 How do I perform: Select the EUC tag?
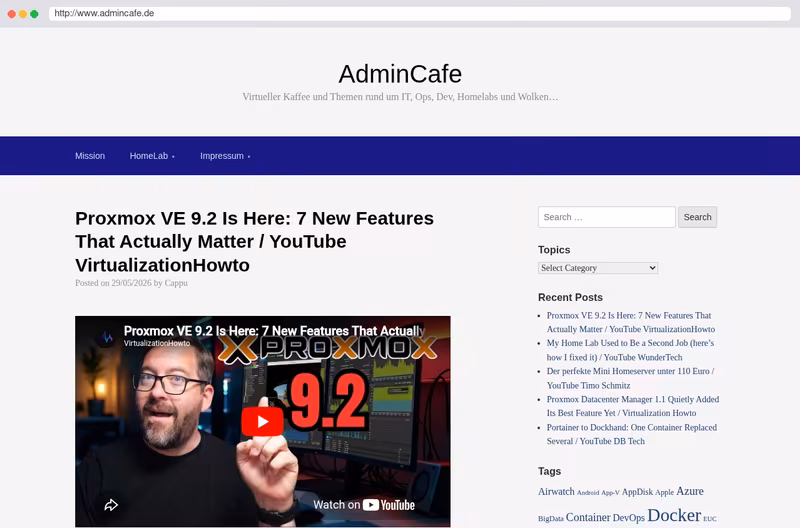(x=710, y=519)
